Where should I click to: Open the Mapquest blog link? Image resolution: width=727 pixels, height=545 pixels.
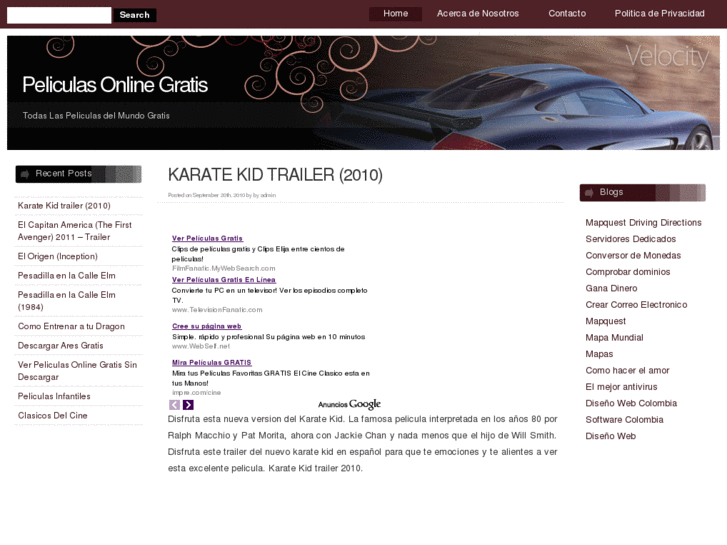click(x=606, y=321)
